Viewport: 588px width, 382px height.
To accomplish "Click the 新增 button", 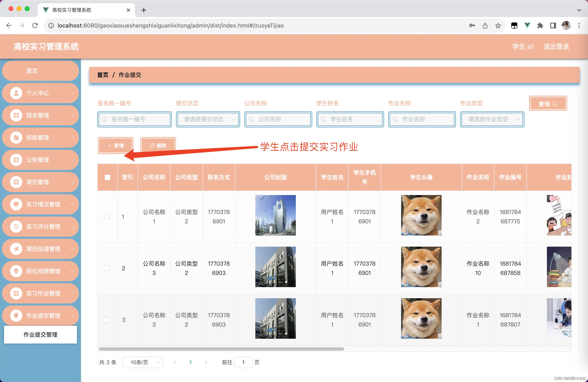I will [115, 145].
